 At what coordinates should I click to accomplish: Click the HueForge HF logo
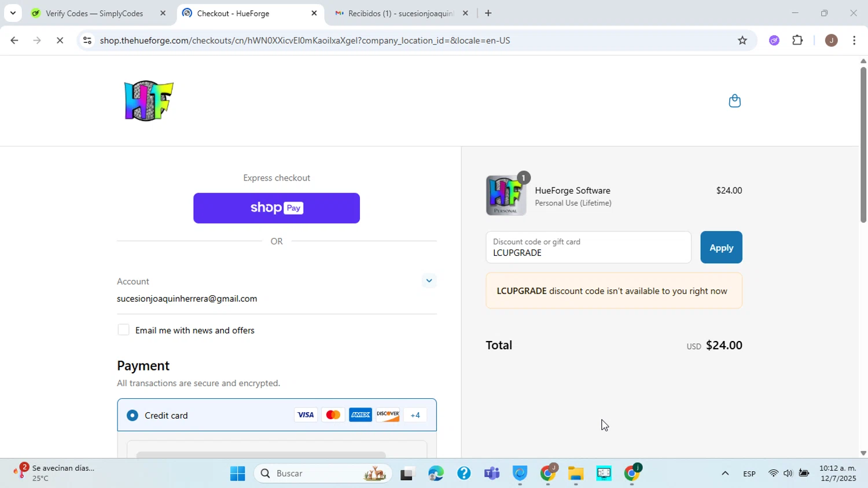[x=149, y=101]
